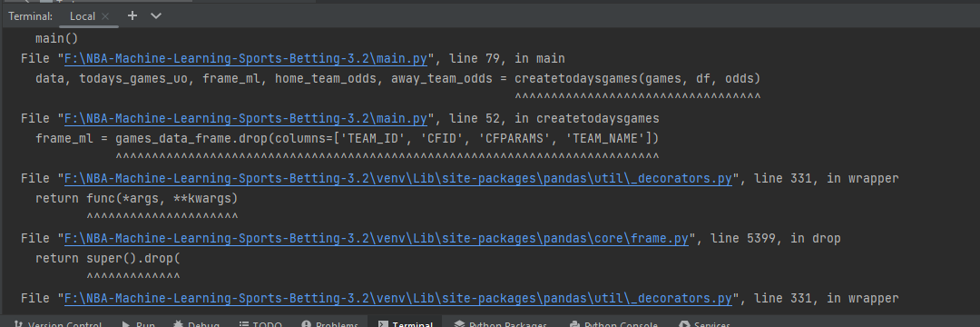Open the Services tool window
980x327 pixels.
(x=704, y=324)
